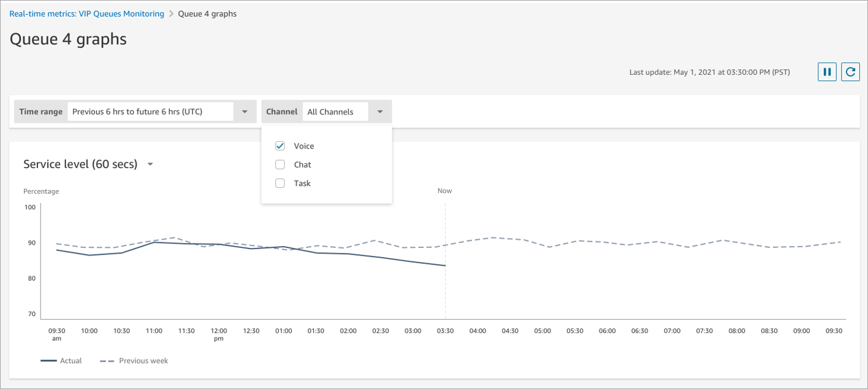Enable the Chat channel checkbox
This screenshot has width=868, height=389.
click(x=280, y=164)
